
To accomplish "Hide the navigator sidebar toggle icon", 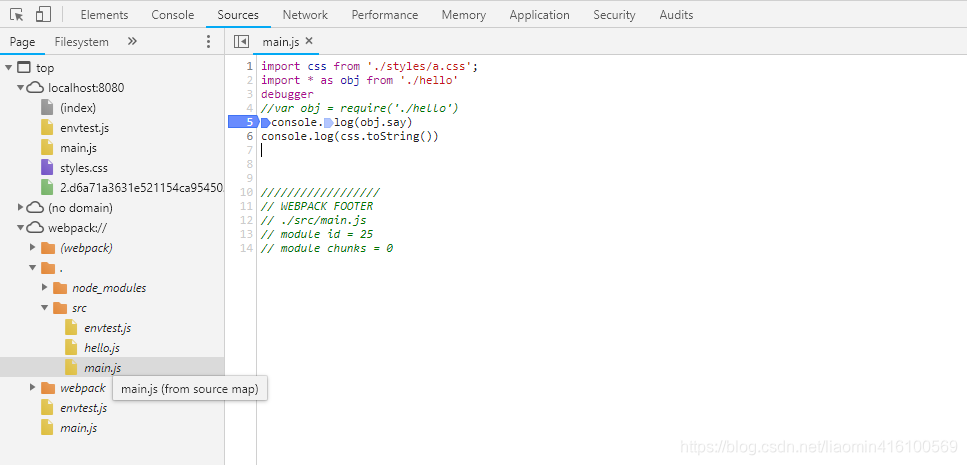I will coord(241,41).
